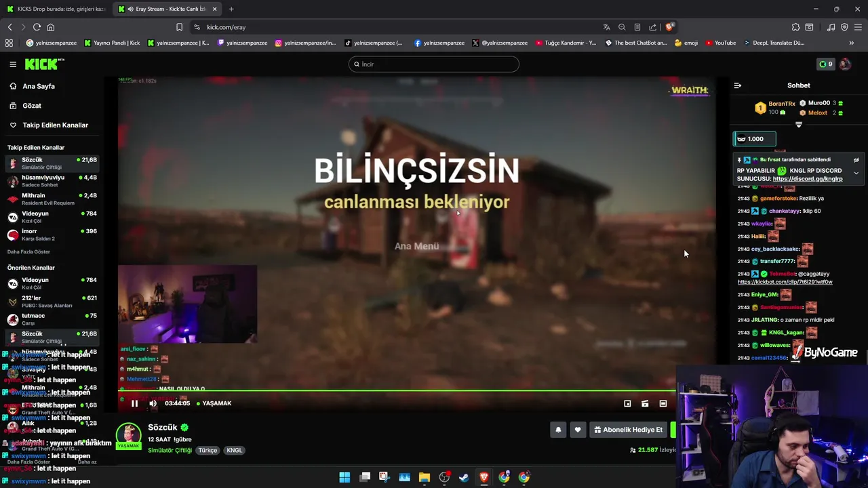The height and width of the screenshot is (488, 868).
Task: Switch to KICKS Drop browser tab
Action: (57, 9)
